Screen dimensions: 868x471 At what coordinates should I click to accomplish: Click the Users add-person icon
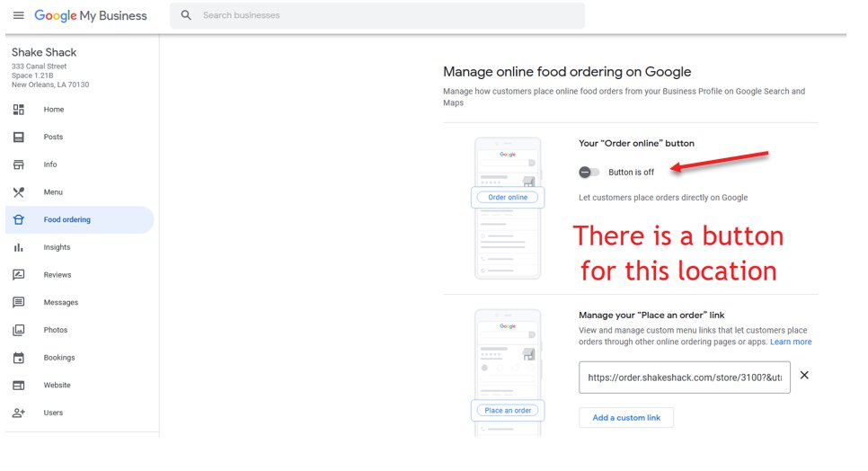click(x=19, y=413)
